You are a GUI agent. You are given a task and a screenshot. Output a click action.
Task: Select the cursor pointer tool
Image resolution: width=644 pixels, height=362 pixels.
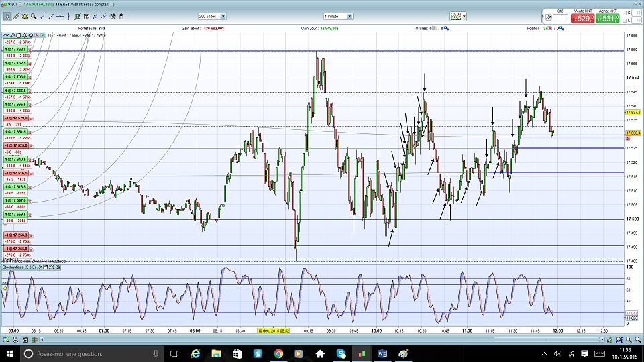[x=7, y=16]
